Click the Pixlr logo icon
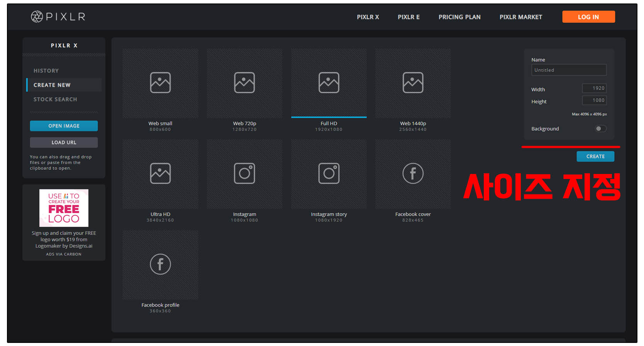The width and height of the screenshot is (644, 346). pyautogui.click(x=37, y=17)
